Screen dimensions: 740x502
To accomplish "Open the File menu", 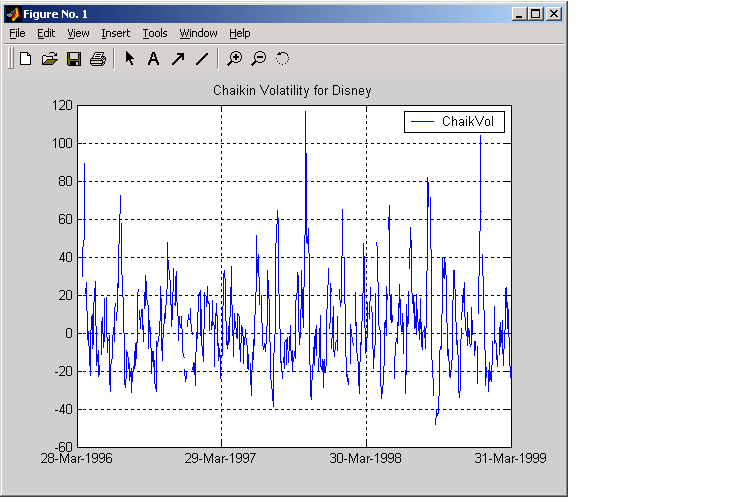I will point(17,33).
